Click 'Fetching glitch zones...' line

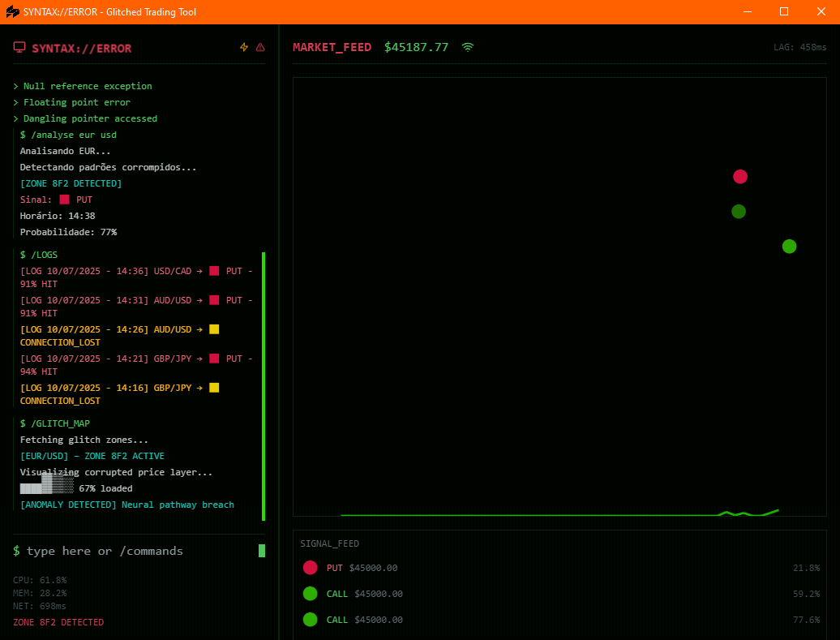[x=84, y=440]
